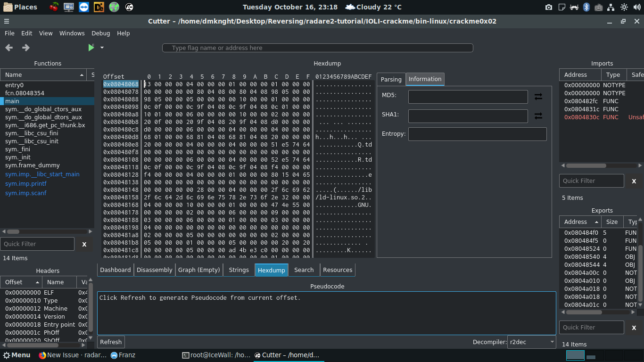This screenshot has height=362, width=644.
Task: Open the Debug menu
Action: click(100, 33)
